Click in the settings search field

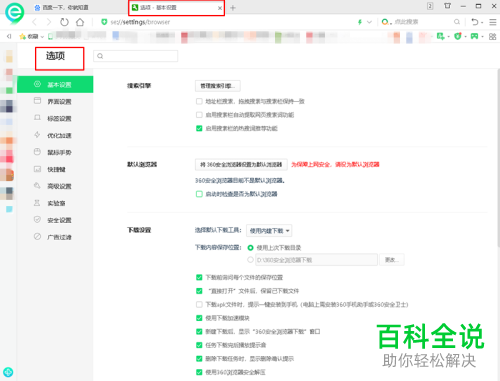(135, 56)
